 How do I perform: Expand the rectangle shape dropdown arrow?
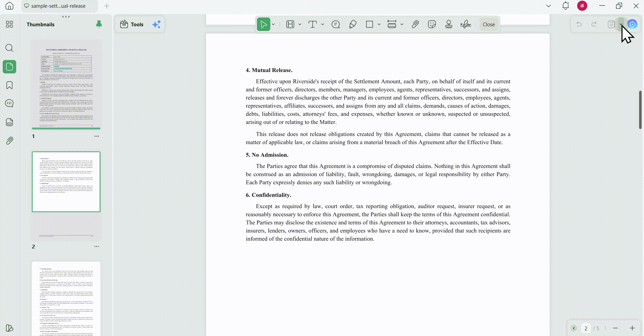coord(379,24)
